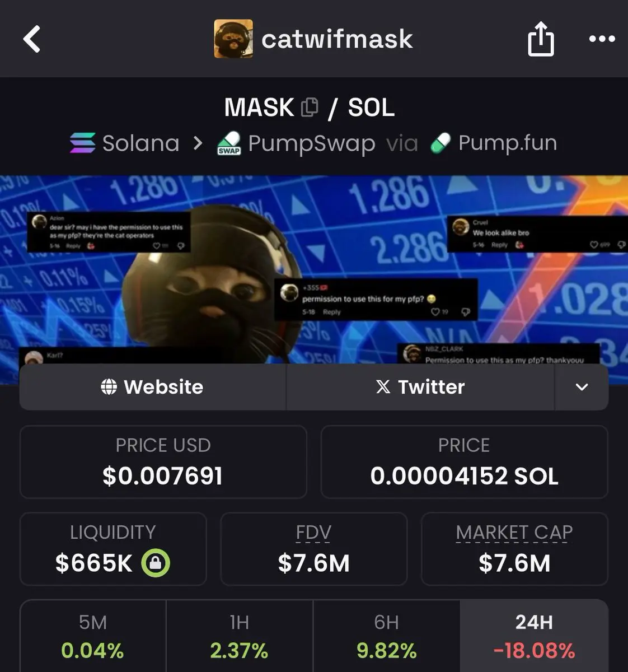628x672 pixels.
Task: Open the Twitter link button
Action: click(420, 387)
